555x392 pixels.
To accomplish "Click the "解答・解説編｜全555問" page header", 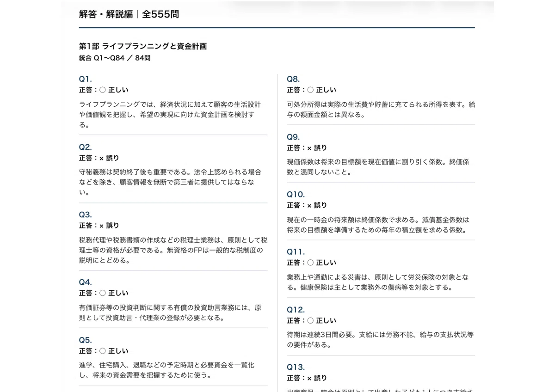I will pos(129,14).
